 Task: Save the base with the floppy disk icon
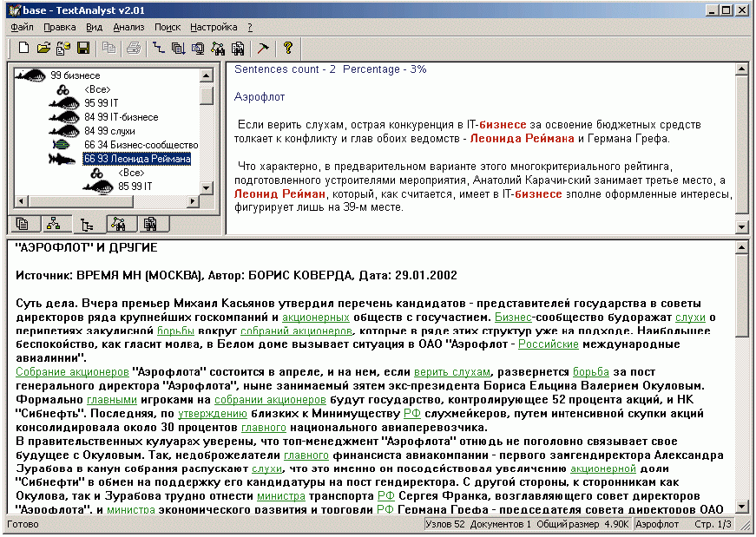click(x=83, y=48)
